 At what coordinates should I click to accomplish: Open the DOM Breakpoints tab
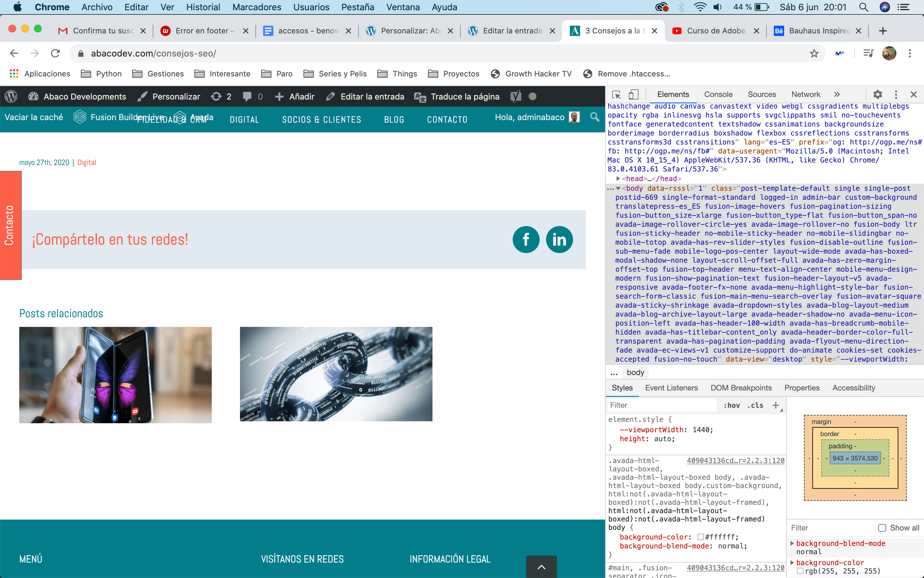[x=741, y=388]
